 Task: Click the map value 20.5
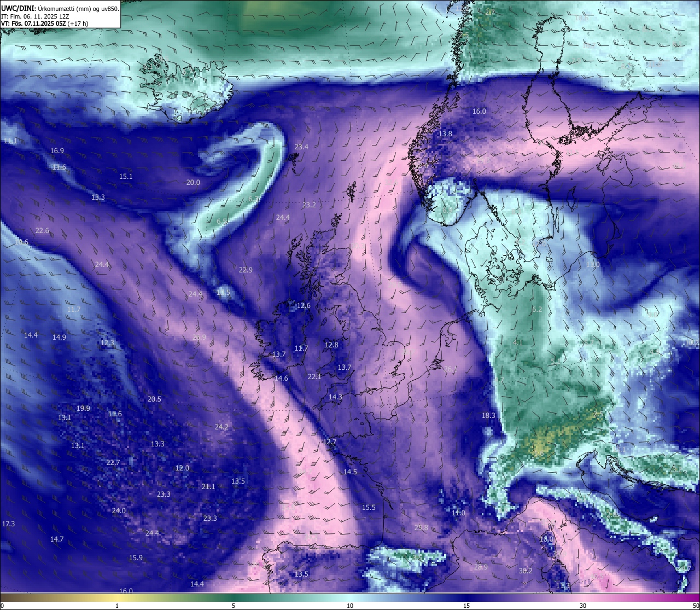154,399
